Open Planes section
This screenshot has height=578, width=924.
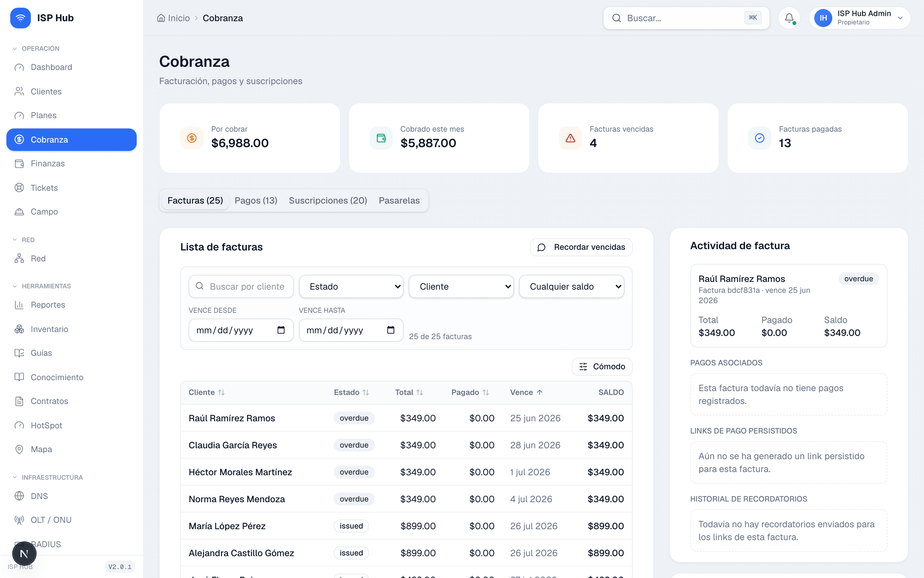(72, 116)
